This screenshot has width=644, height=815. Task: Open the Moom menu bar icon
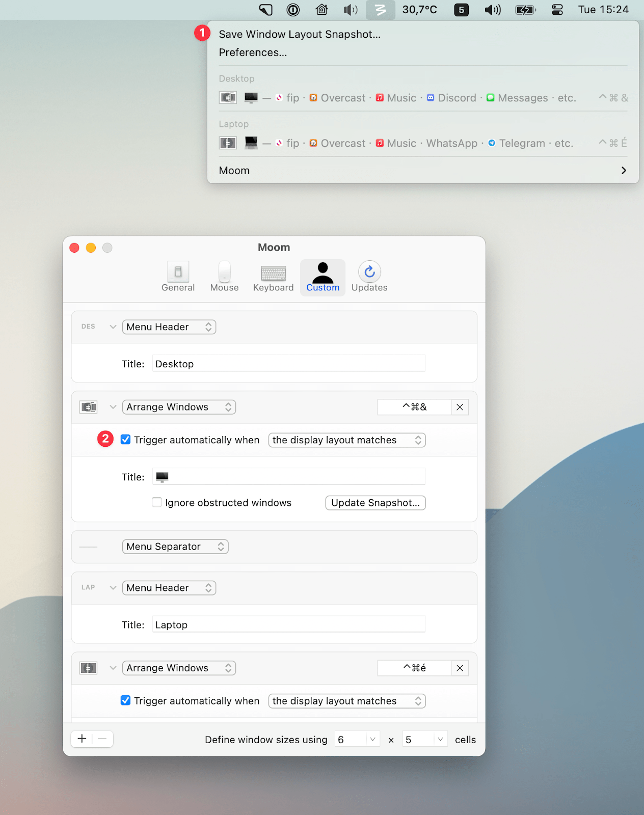[380, 10]
